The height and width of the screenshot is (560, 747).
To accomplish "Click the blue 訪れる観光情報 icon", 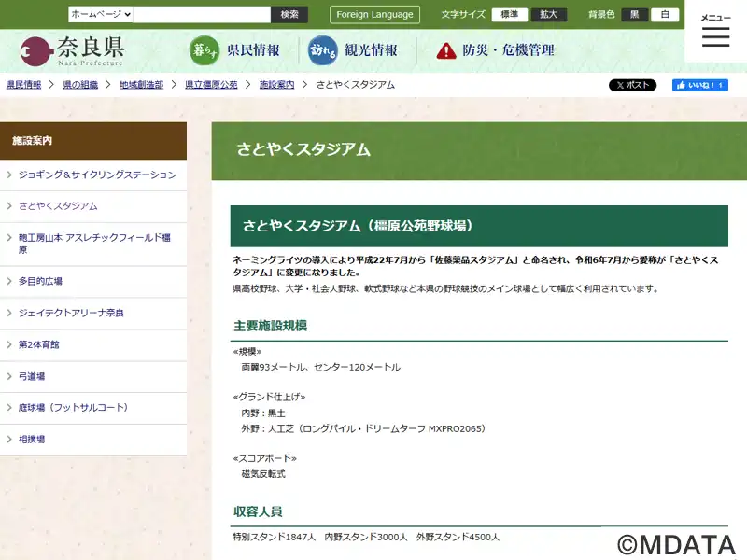I will [x=323, y=50].
